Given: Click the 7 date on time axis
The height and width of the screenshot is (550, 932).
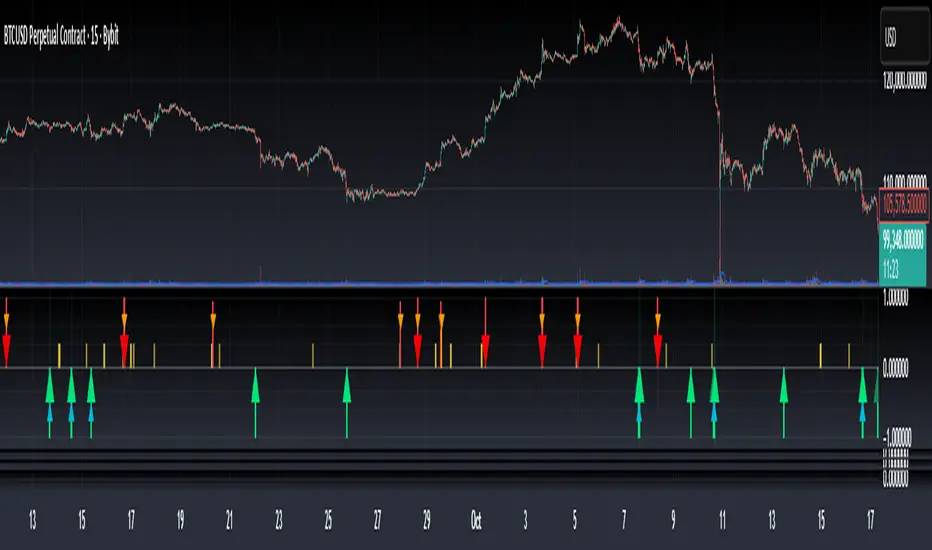Looking at the screenshot, I should tap(624, 520).
